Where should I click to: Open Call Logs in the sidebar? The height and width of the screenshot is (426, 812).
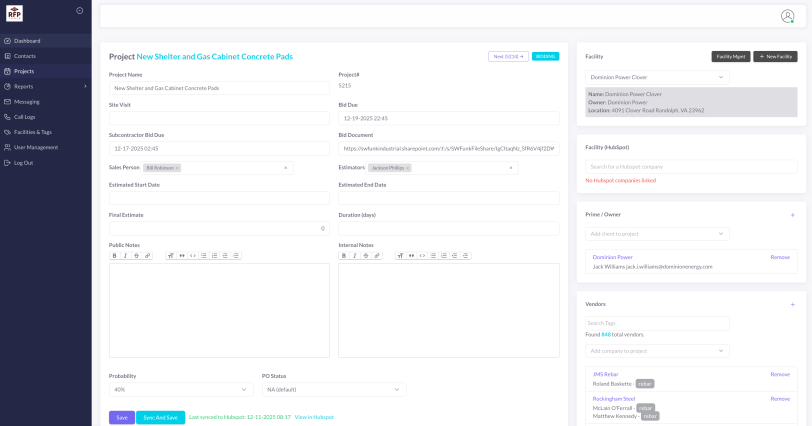click(46, 117)
